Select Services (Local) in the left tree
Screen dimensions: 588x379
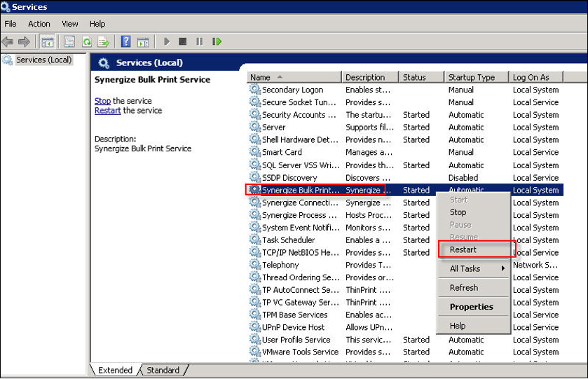click(43, 60)
